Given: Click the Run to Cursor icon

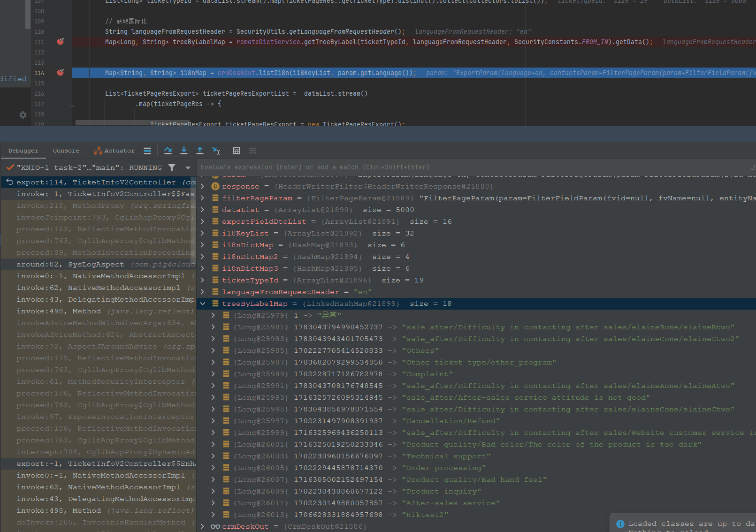Looking at the screenshot, I should click(216, 151).
